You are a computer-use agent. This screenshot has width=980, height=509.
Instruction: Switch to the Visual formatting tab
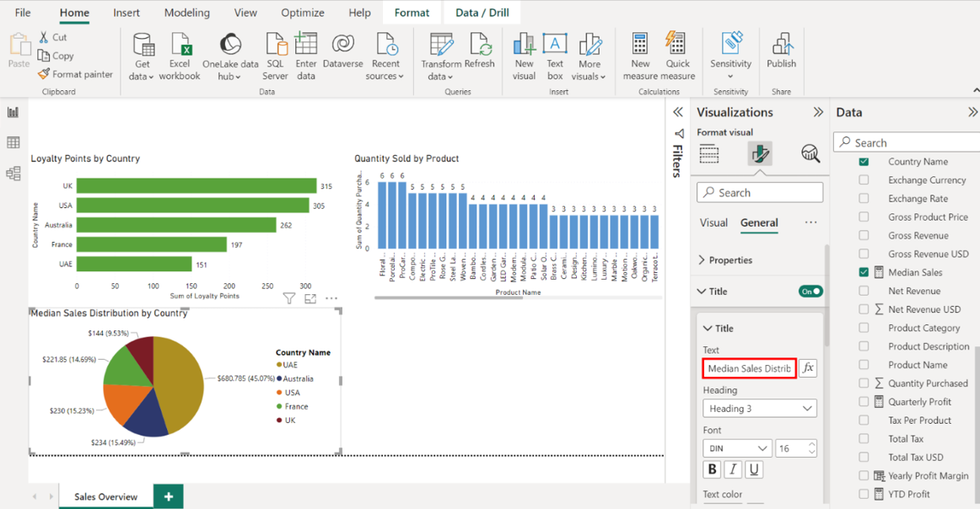tap(713, 223)
